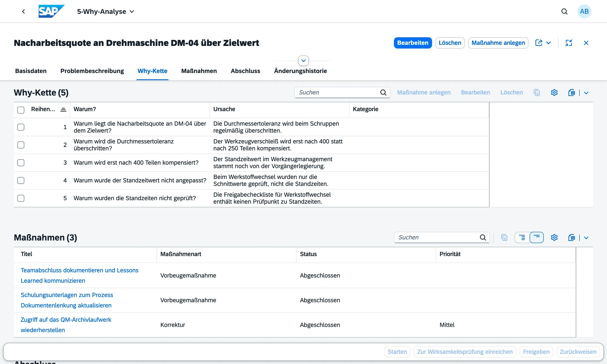Open Why-Kette table settings gear
Viewport: 607px width, 364px height.
[x=554, y=93]
